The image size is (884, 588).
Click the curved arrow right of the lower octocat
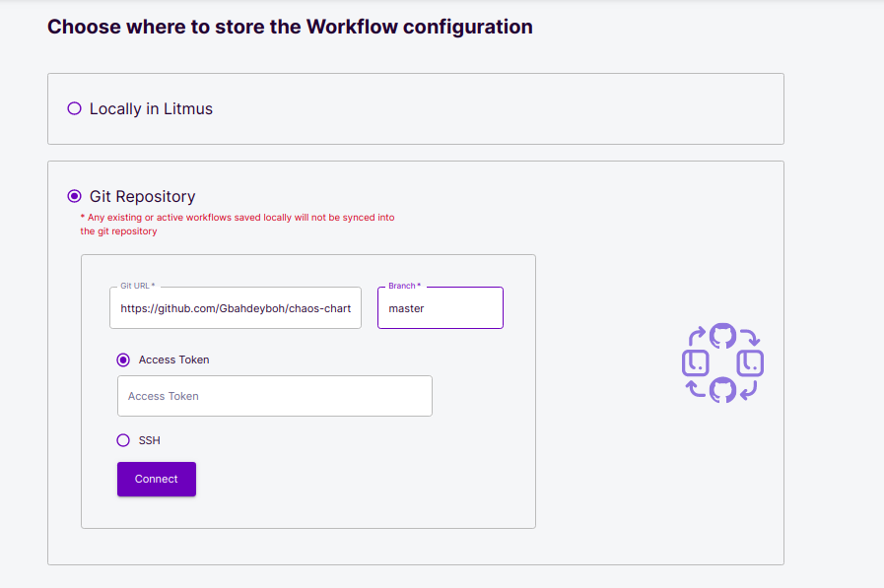(x=749, y=390)
